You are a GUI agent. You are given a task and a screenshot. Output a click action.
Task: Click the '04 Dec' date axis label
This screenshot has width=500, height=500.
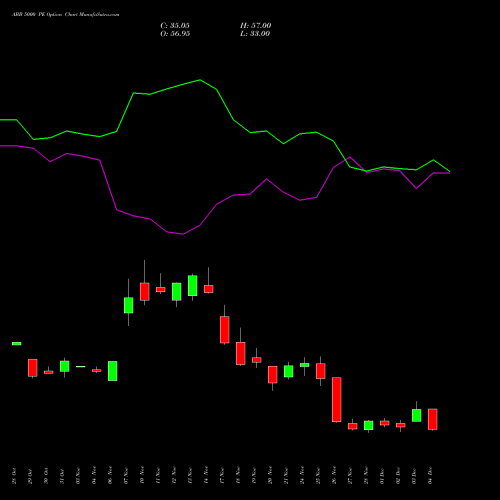tap(430, 475)
